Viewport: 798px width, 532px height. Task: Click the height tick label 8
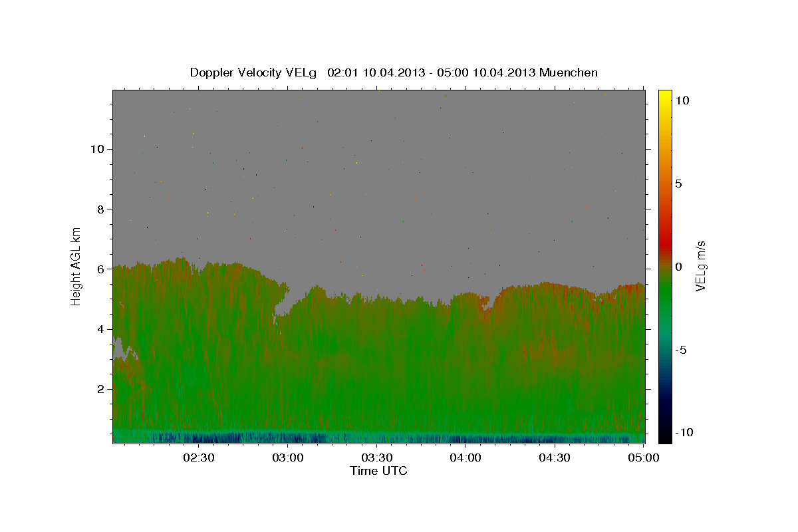[100, 209]
